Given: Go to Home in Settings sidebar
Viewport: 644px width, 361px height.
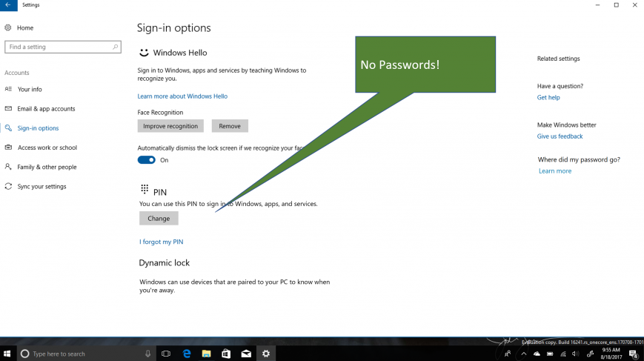Looking at the screenshot, I should coord(25,27).
